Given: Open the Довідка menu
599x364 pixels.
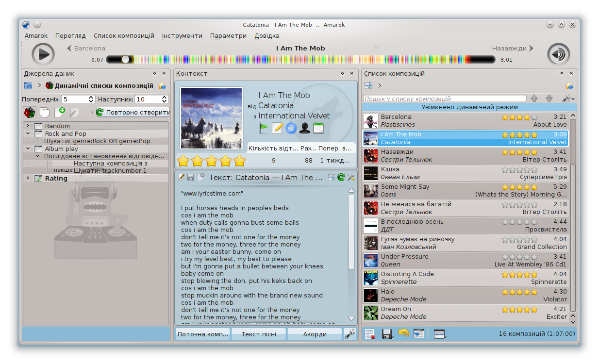Looking at the screenshot, I should (267, 35).
